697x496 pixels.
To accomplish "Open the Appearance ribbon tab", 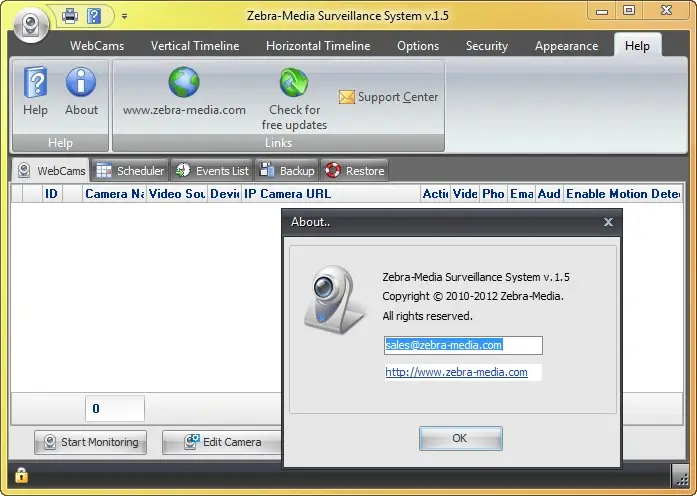I will click(x=566, y=46).
